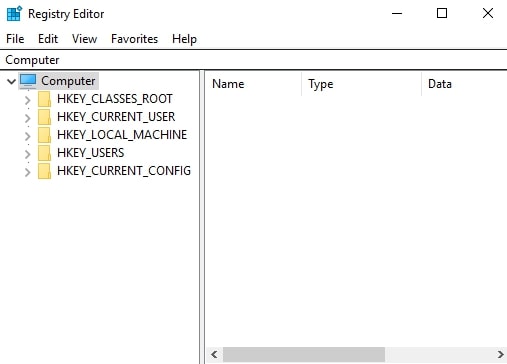Screen dimensions: 507x364
Task: Click the HKEY_LOCAL_MACHINE folder icon
Action: click(44, 135)
